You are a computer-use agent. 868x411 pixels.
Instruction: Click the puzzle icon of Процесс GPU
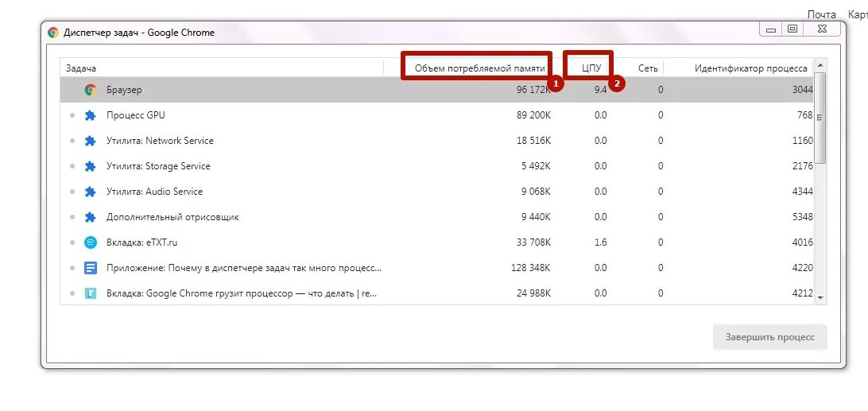pyautogui.click(x=91, y=115)
